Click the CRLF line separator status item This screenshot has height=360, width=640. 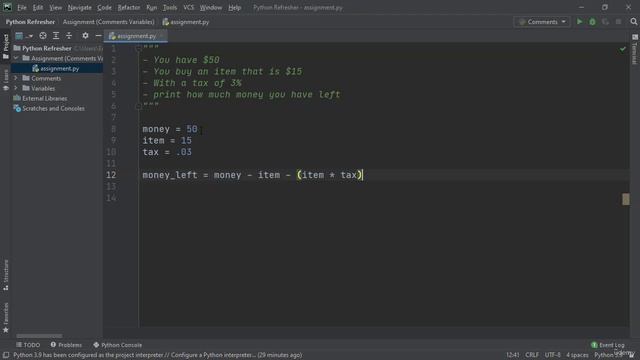click(532, 355)
